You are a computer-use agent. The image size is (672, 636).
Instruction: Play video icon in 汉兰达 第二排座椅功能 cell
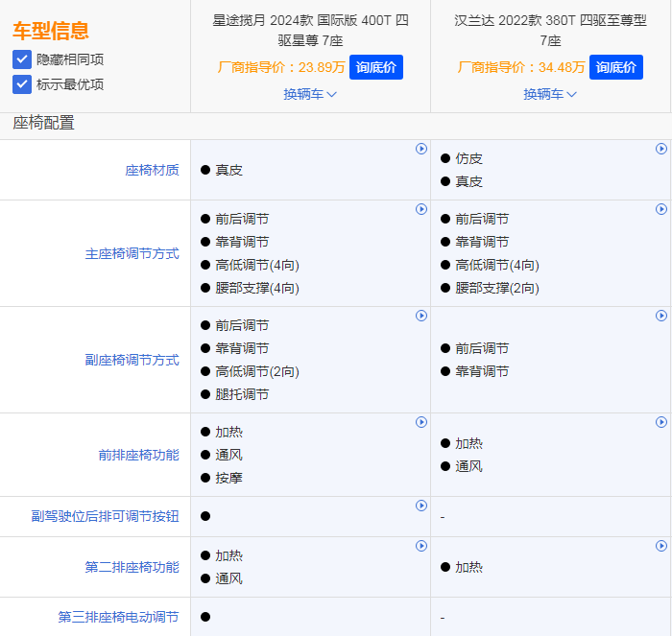661,546
